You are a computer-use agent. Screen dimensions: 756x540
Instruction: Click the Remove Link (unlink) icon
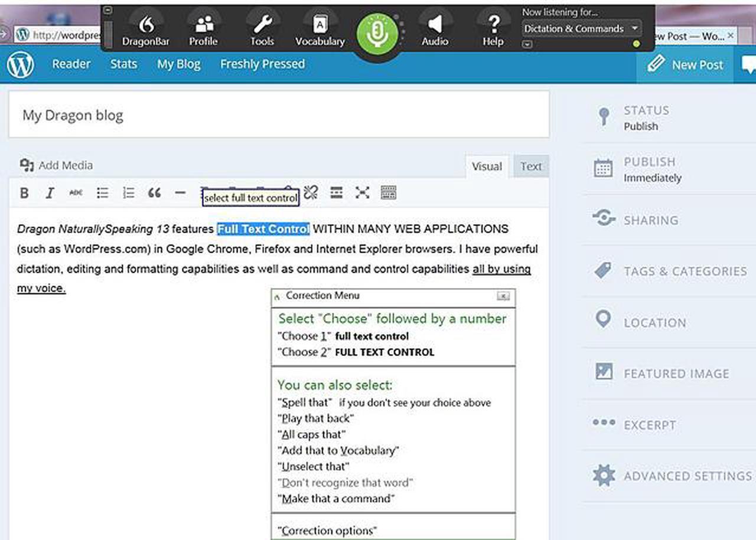pos(311,192)
